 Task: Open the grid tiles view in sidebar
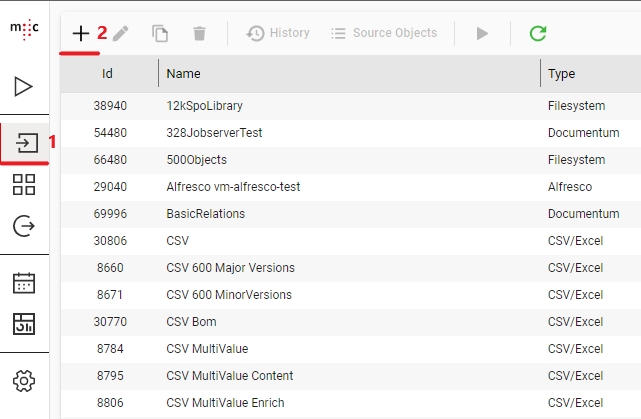pyautogui.click(x=24, y=184)
